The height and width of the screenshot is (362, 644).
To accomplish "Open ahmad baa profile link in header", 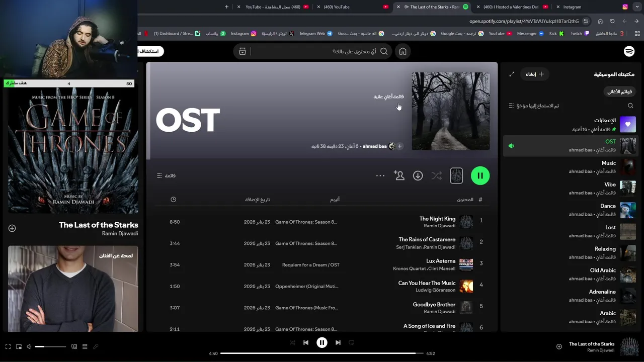I will click(374, 146).
